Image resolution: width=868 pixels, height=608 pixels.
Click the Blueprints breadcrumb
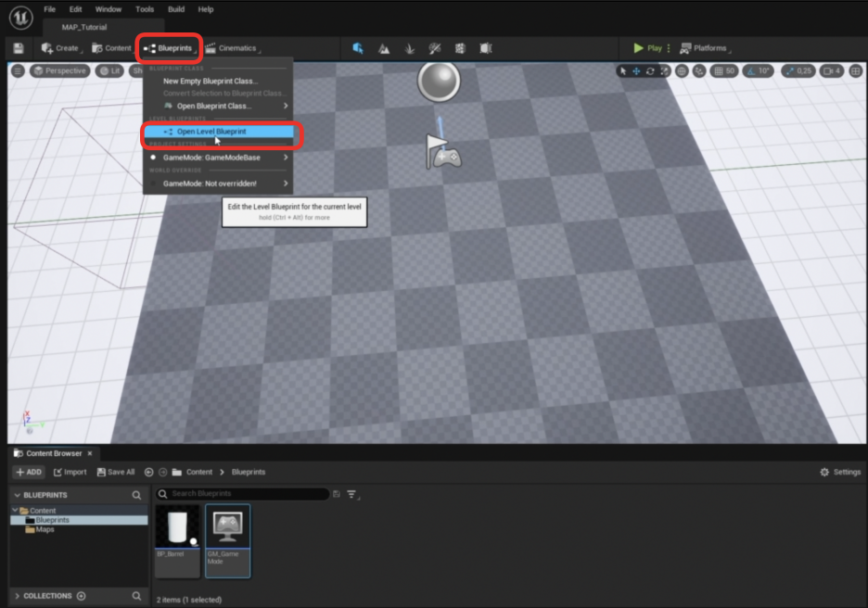click(x=249, y=472)
